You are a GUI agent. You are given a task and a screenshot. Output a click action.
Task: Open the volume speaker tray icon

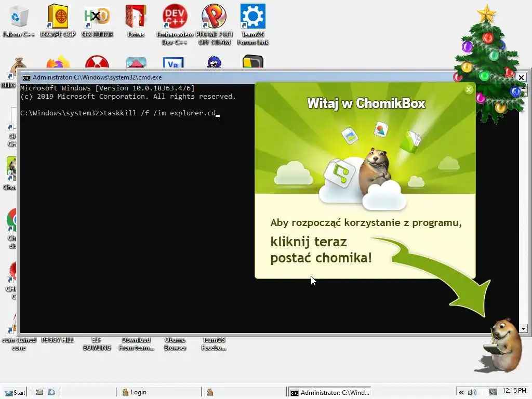472,393
